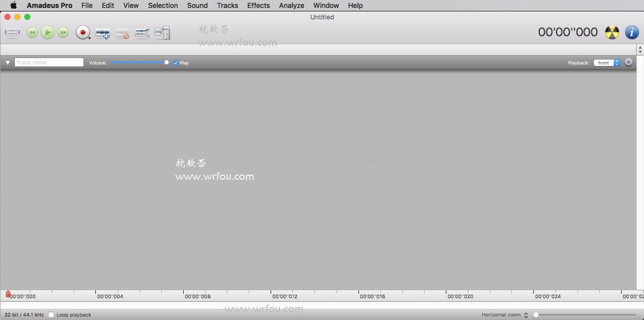
Task: Open the Effects menu
Action: coord(258,5)
